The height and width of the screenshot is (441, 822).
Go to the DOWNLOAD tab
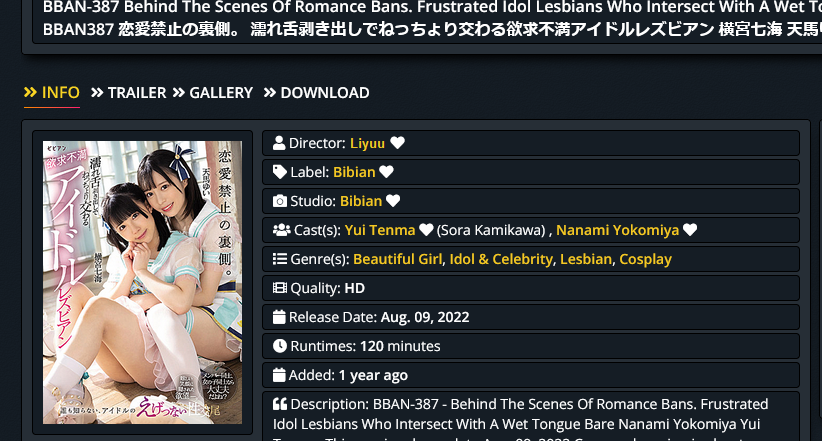317,93
